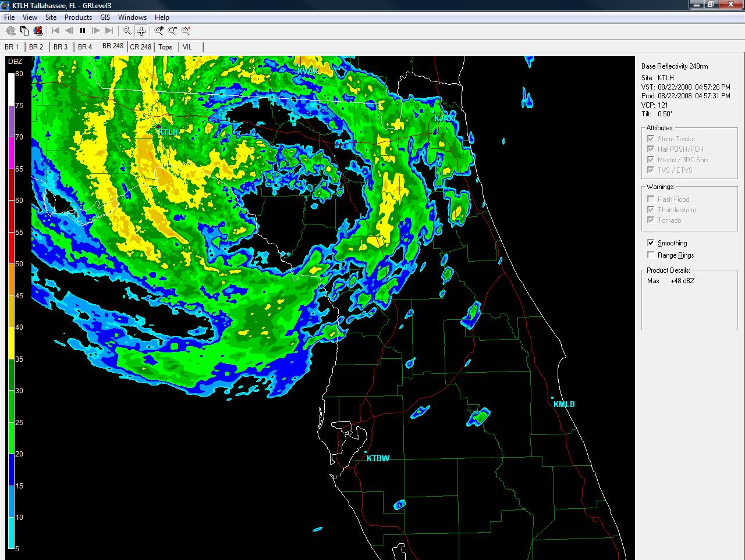Screen dimensions: 745x560
Task: Click the disconnect icon with red X
Action: [x=38, y=31]
